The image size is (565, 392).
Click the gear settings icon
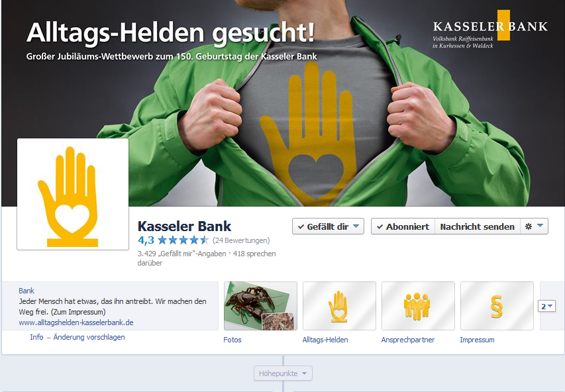[x=529, y=226]
